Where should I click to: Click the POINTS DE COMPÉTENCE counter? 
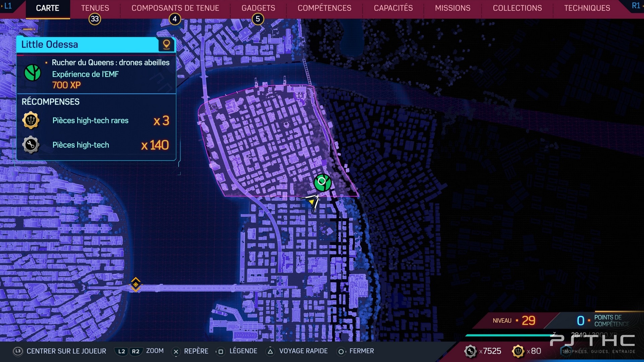(x=603, y=320)
